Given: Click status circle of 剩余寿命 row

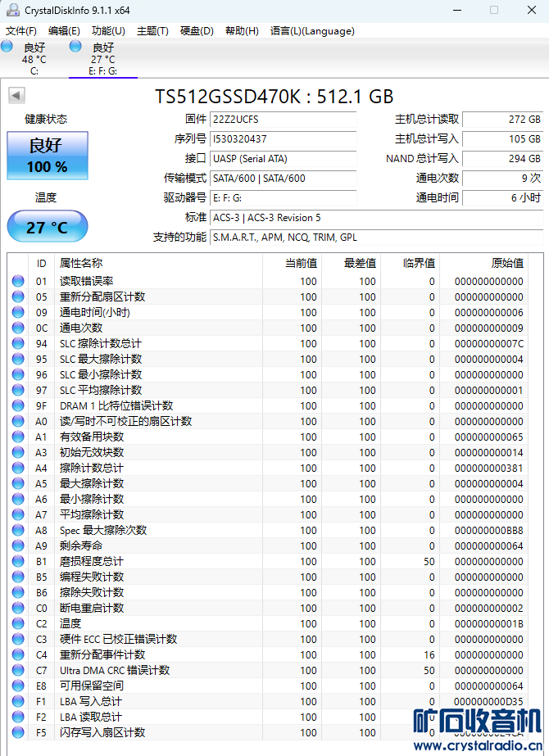Looking at the screenshot, I should tap(18, 545).
